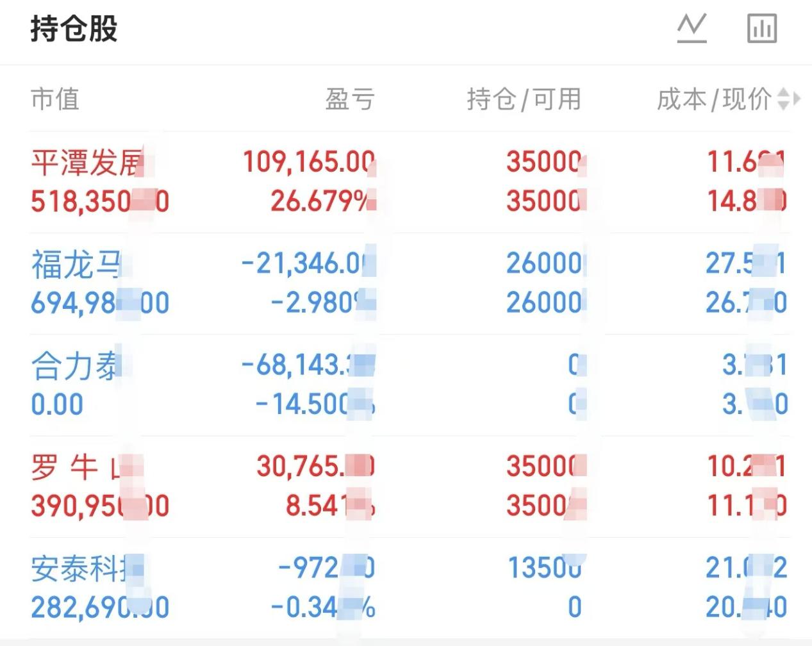Click the 成本/现价 column header text
Viewport: 812px width, 646px height.
tap(713, 99)
